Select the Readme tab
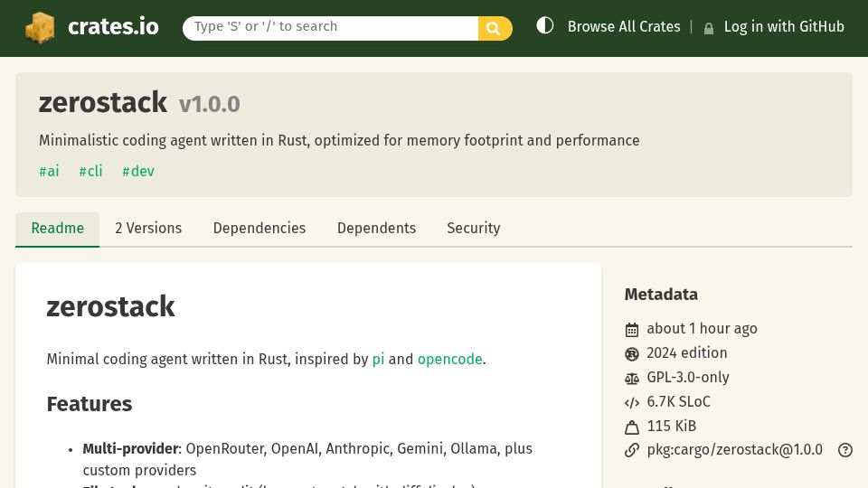The width and height of the screenshot is (868, 488). (58, 228)
